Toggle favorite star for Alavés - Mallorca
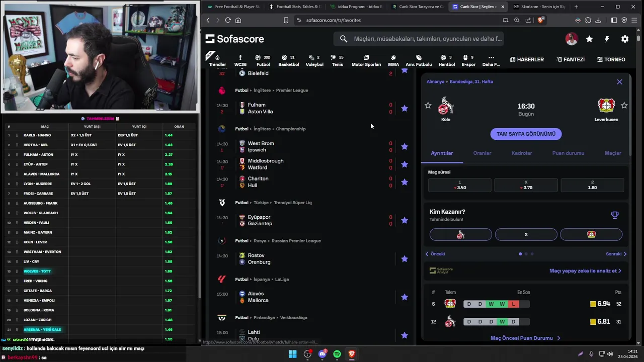Image resolution: width=644 pixels, height=362 pixels. point(405,297)
